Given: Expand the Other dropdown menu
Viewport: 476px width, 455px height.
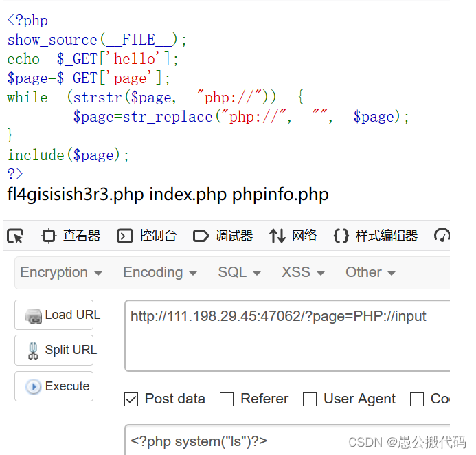Looking at the screenshot, I should coord(370,272).
